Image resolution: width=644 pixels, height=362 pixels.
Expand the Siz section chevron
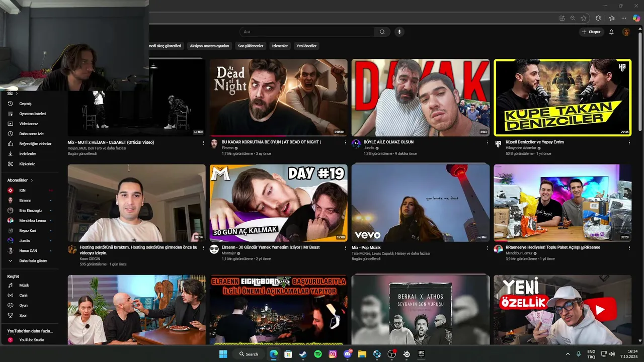(17, 94)
